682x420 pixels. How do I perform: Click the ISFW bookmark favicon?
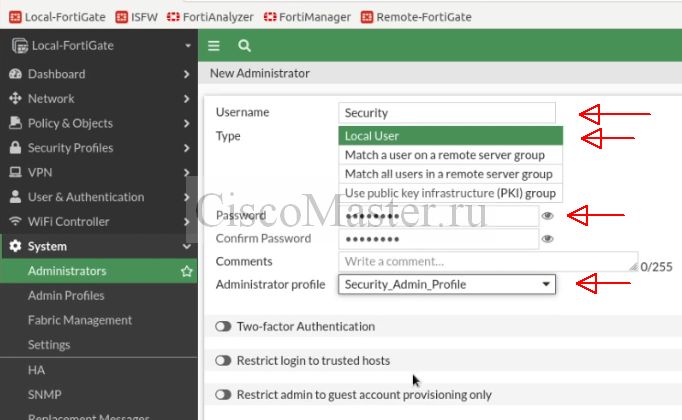pos(122,17)
